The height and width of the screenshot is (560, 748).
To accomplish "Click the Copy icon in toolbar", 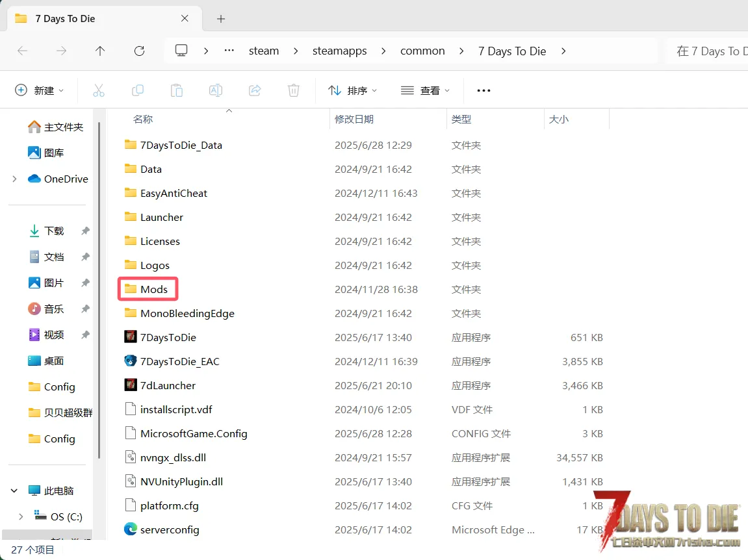I will point(137,90).
